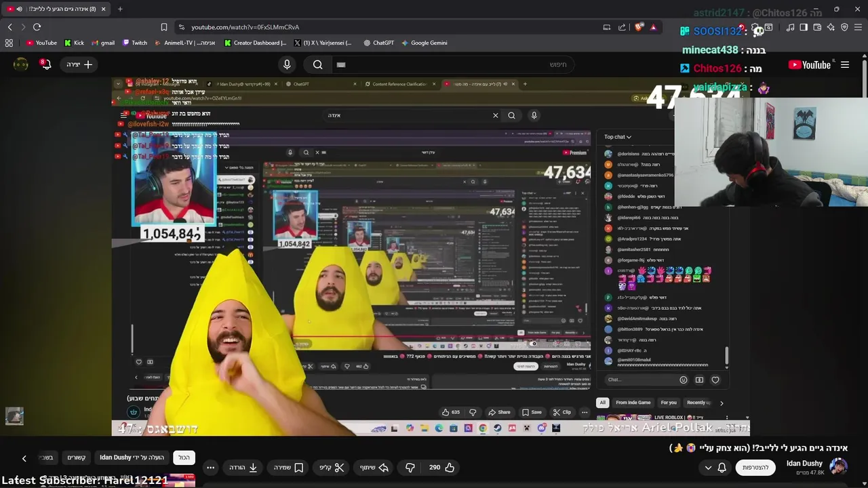Screen dimensions: 868x488
Task: Focus the YouTube חיפוש search field
Action: [x=452, y=64]
